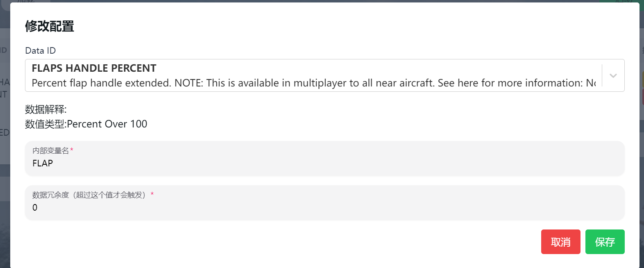The width and height of the screenshot is (644, 268).
Task: Click the FLAP variable name value
Action: (43, 163)
